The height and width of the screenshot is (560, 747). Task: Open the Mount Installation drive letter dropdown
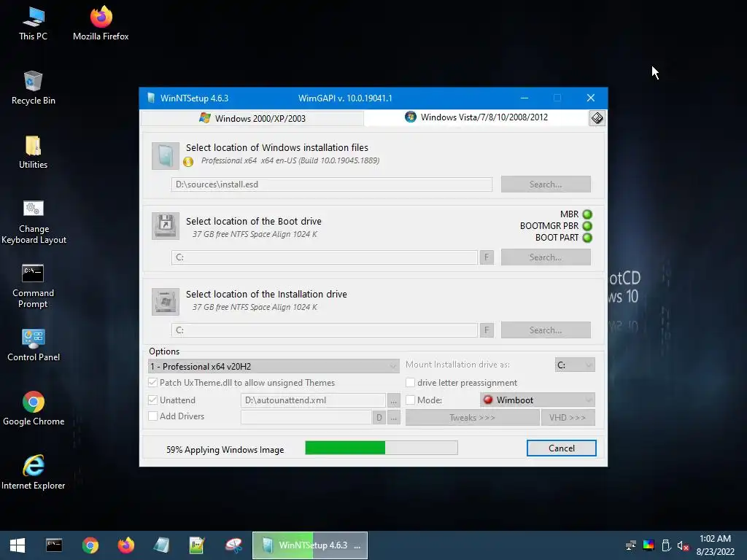point(575,365)
